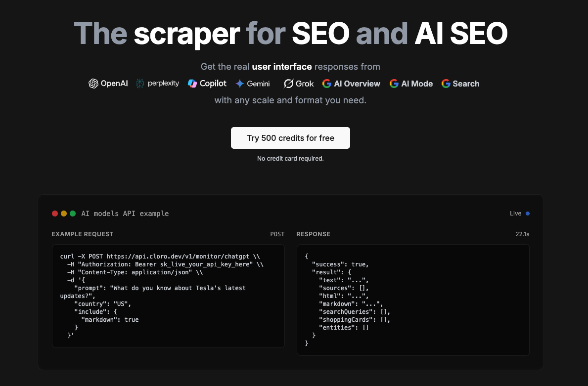588x386 pixels.
Task: Click the Google icon beside AI Overview
Action: (x=327, y=84)
